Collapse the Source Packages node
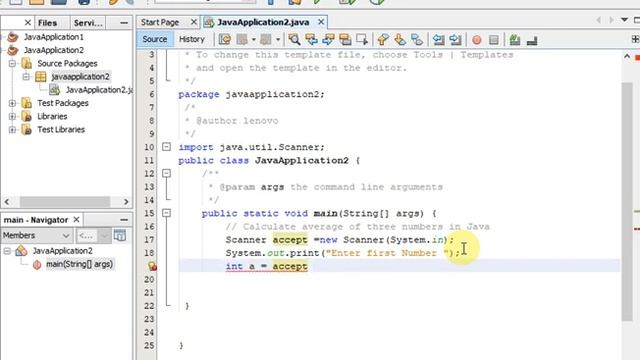640x360 pixels. [x=12, y=63]
